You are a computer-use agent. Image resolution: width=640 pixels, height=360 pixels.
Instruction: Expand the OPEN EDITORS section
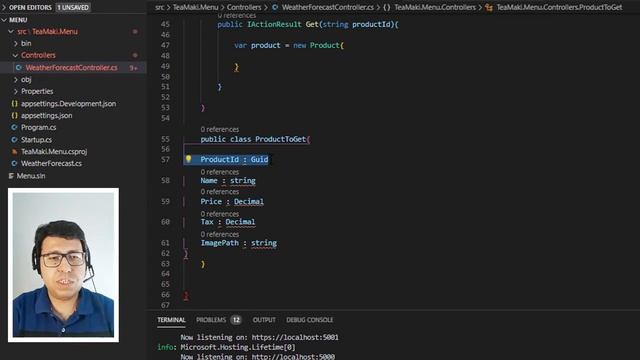(x=4, y=7)
